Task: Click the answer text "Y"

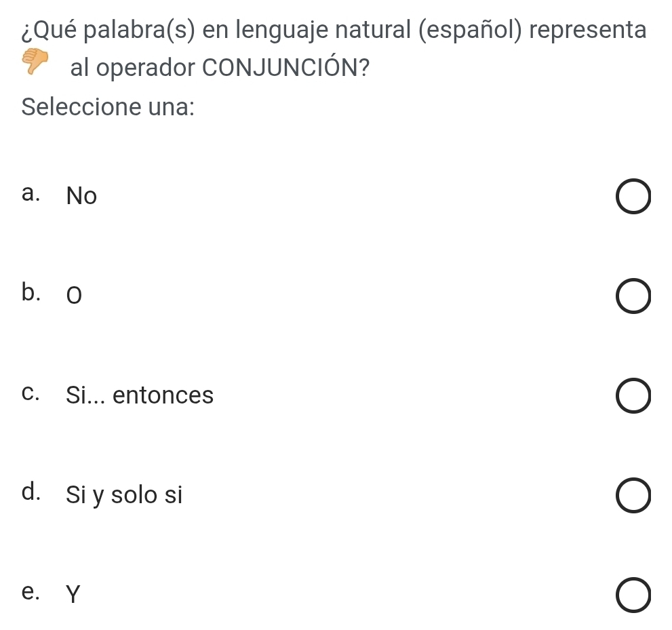Action: [x=73, y=595]
